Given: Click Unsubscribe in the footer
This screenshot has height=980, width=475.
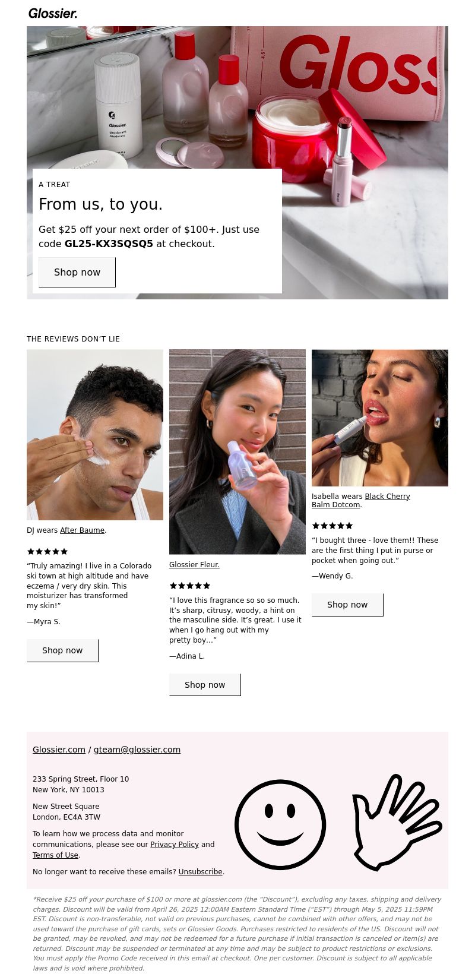Looking at the screenshot, I should pos(200,872).
